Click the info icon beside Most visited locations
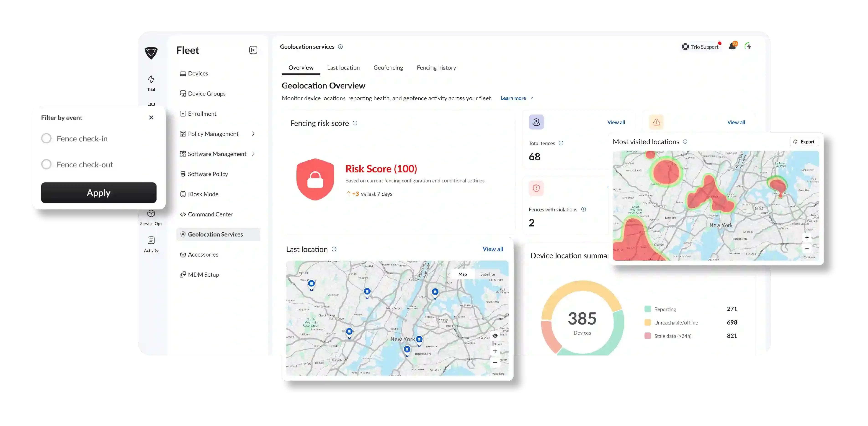 tap(685, 142)
